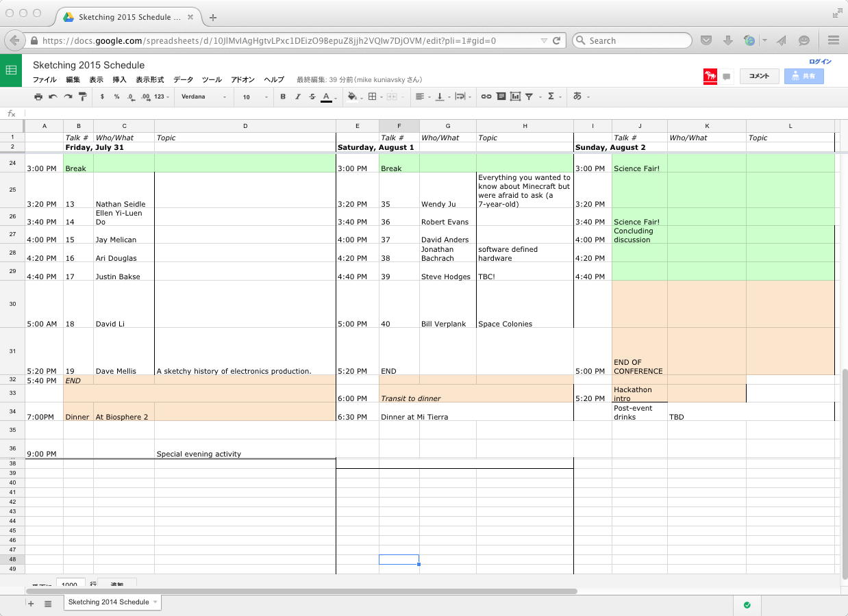Open a new browser tab with plus
Viewport: 848px width, 616px height.
[213, 17]
